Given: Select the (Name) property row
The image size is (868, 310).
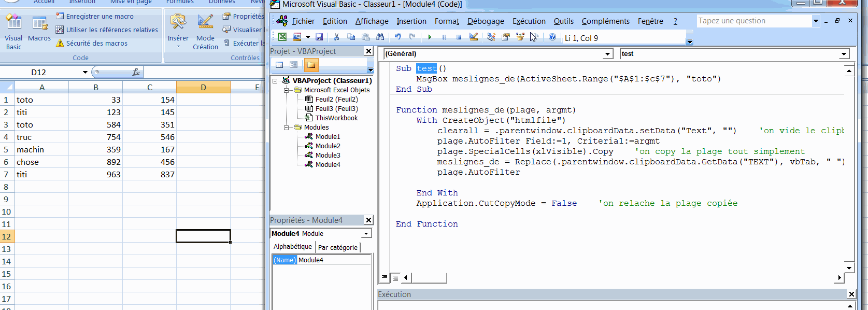Looking at the screenshot, I should click(322, 260).
